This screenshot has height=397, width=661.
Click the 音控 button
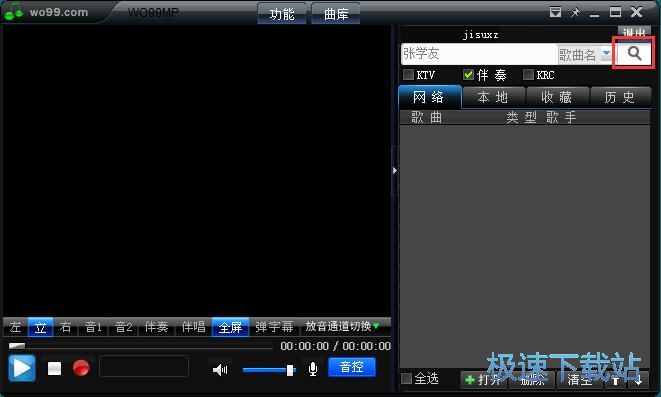click(352, 367)
